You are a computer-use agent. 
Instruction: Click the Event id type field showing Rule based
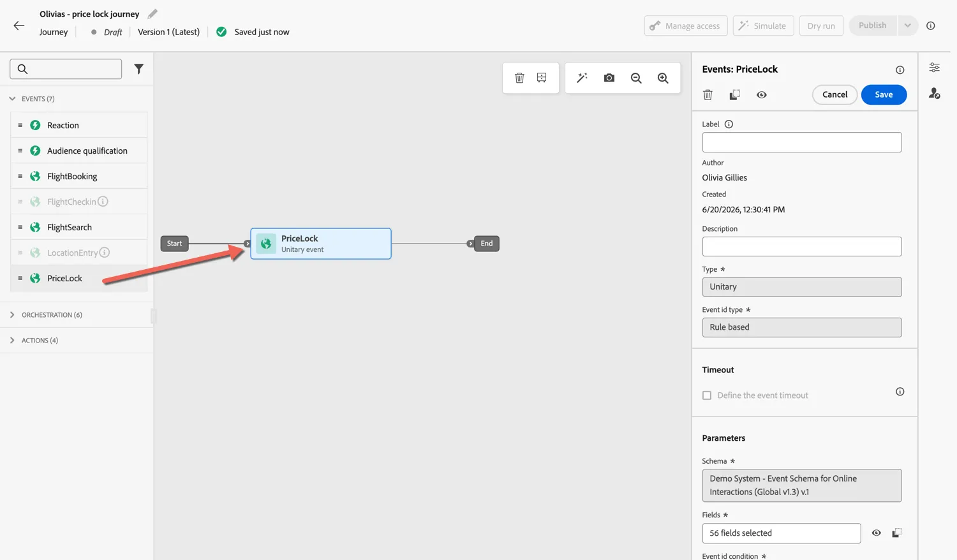(802, 327)
